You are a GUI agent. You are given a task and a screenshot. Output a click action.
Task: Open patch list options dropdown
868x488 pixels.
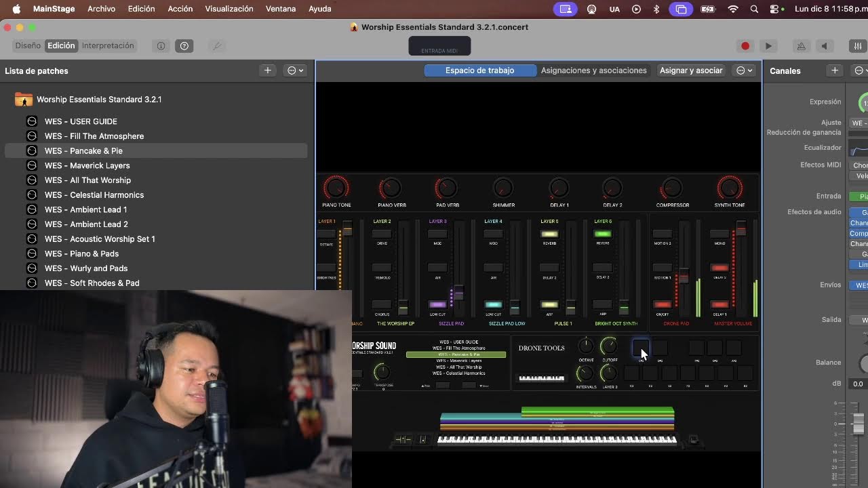pos(296,70)
